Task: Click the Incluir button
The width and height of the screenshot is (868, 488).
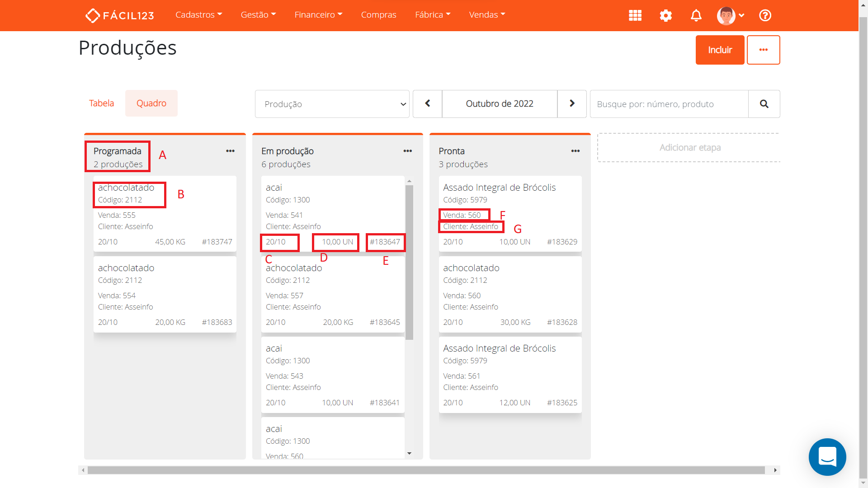Action: pyautogui.click(x=720, y=50)
